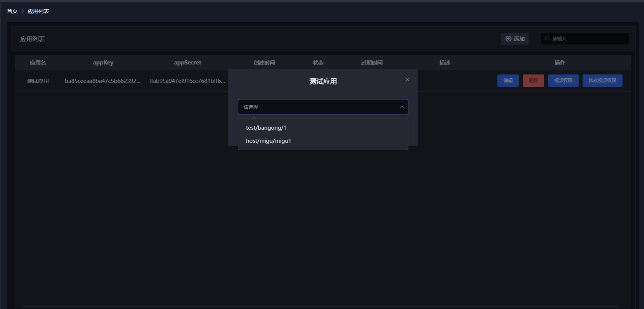The image size is (644, 309).
Task: Click the 视频权限 button
Action: (x=563, y=81)
